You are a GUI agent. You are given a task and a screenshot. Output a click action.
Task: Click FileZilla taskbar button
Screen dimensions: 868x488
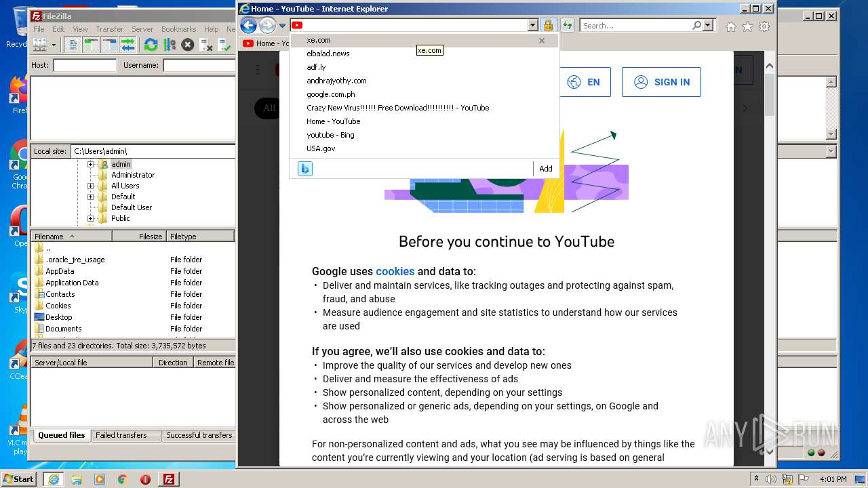[169, 479]
